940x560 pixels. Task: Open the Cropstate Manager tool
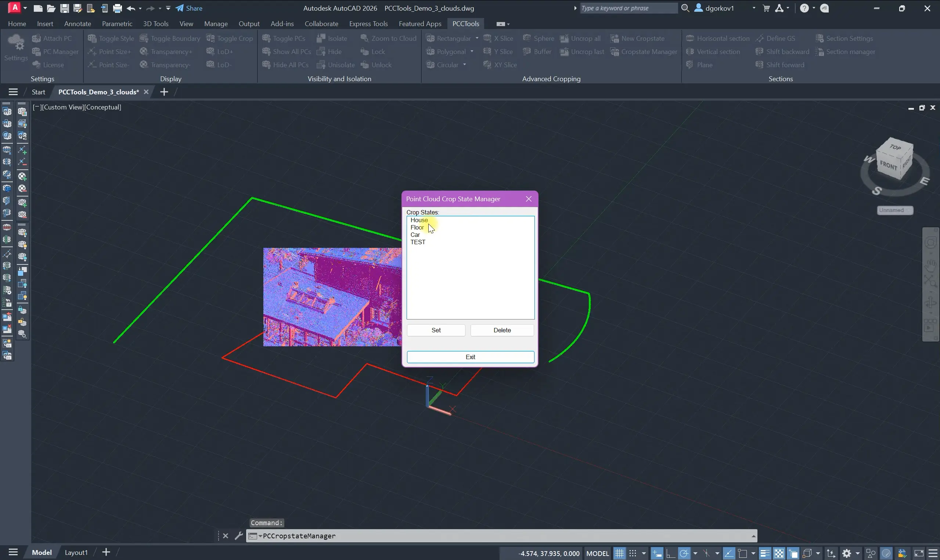tap(645, 52)
